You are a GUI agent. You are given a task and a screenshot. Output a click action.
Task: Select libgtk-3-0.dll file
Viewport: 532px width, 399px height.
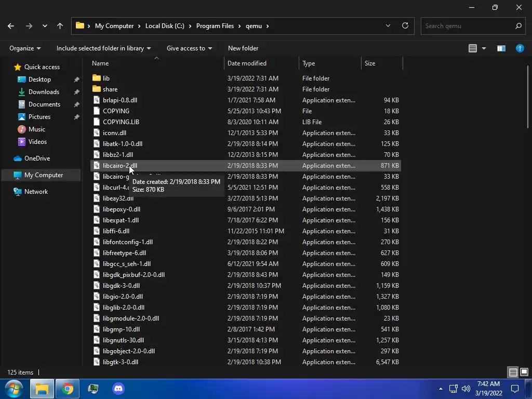[x=121, y=362]
